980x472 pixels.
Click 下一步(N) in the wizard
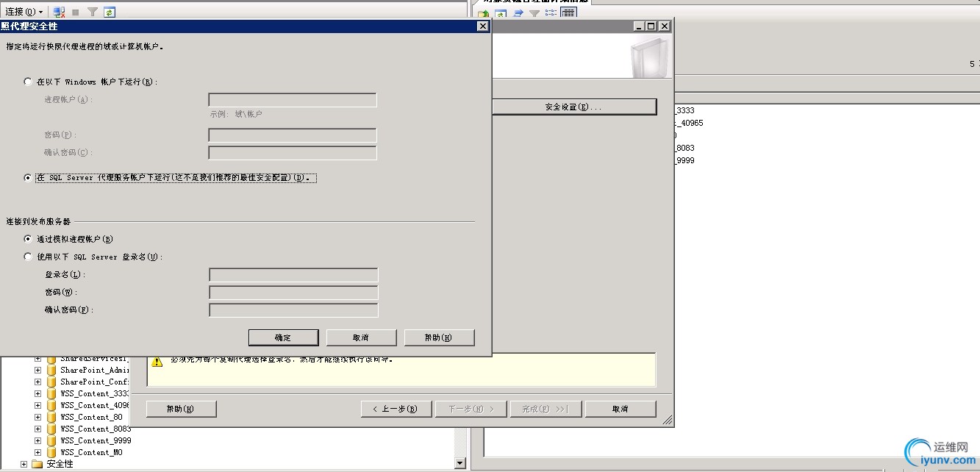471,409
